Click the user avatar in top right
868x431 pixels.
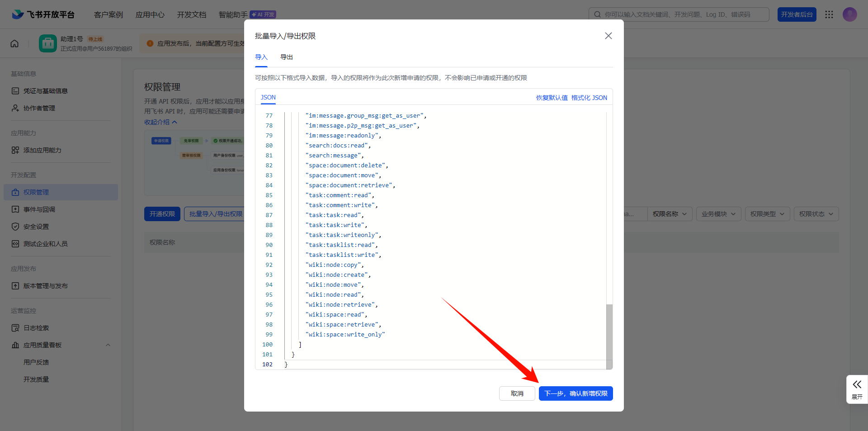click(x=849, y=14)
